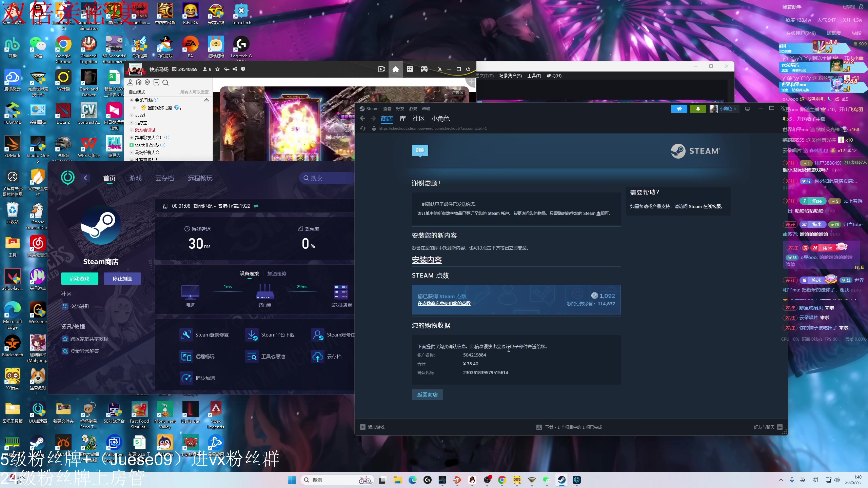Click Steam back navigation arrow
This screenshot has height=488, width=868.
coord(362,118)
